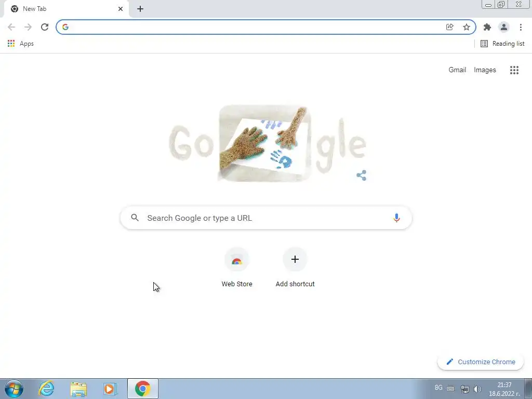Open the Chrome three-dot menu
Image resolution: width=532 pixels, height=399 pixels.
click(x=521, y=27)
